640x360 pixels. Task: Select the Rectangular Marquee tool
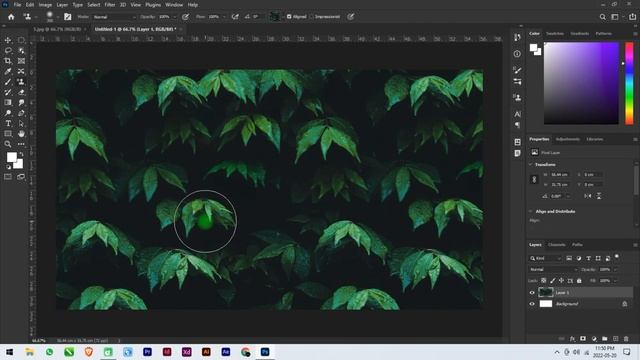21,40
